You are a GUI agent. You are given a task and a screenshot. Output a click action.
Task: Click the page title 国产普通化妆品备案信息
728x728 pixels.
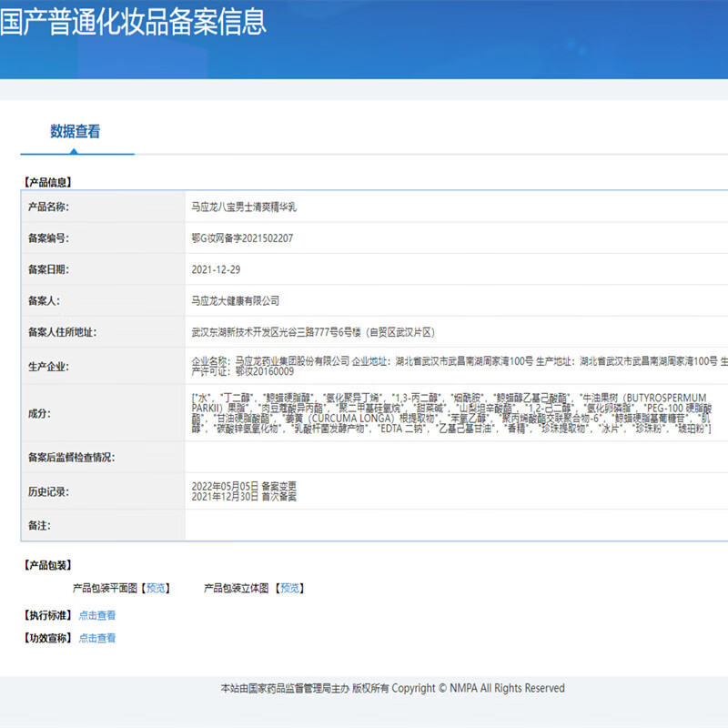[134, 25]
